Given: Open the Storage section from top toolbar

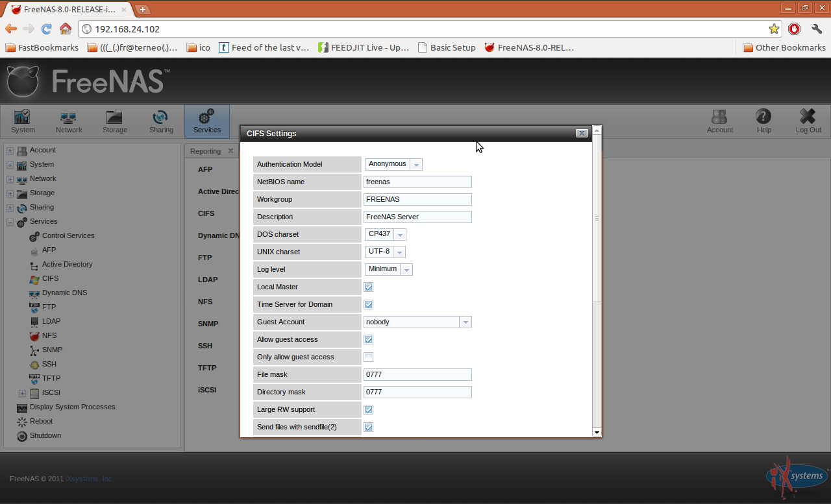Looking at the screenshot, I should (x=114, y=121).
